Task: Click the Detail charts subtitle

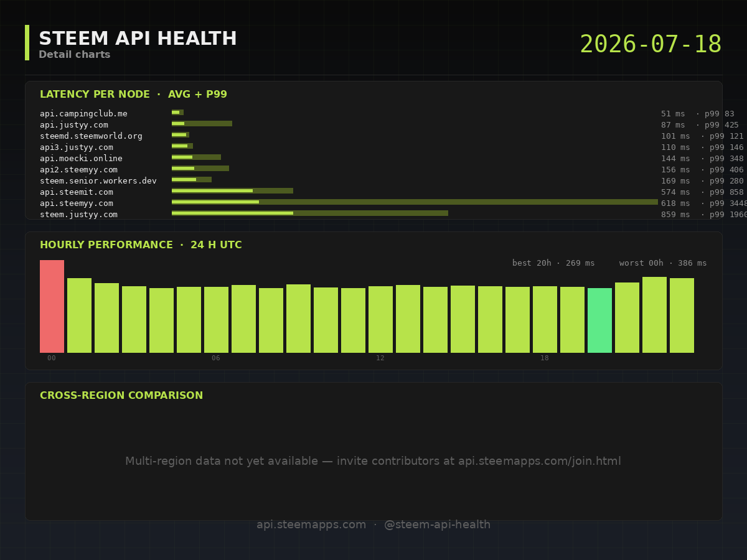Action: (75, 55)
